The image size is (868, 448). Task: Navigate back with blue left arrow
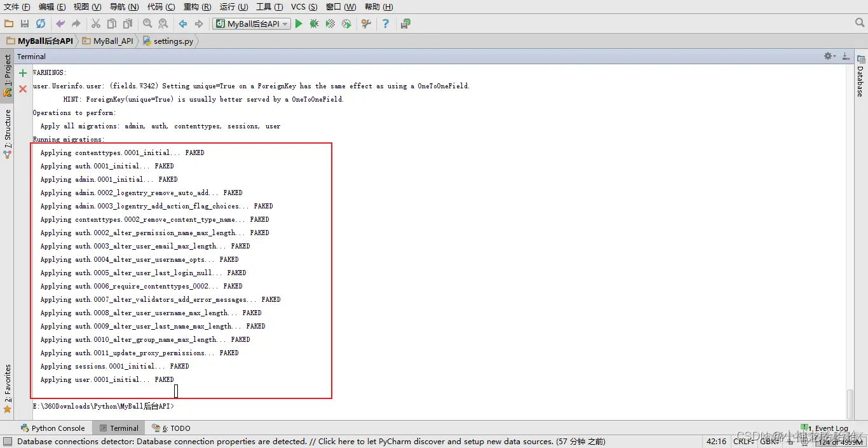point(183,24)
